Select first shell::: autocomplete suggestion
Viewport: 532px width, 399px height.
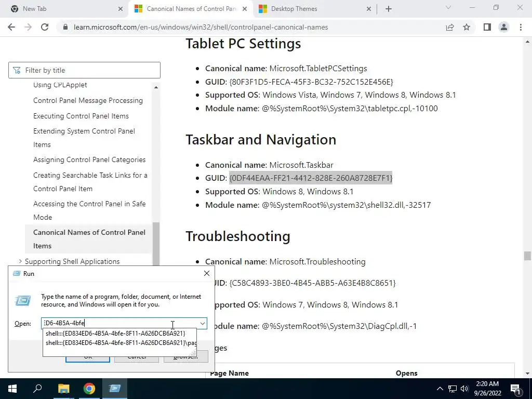pos(116,333)
